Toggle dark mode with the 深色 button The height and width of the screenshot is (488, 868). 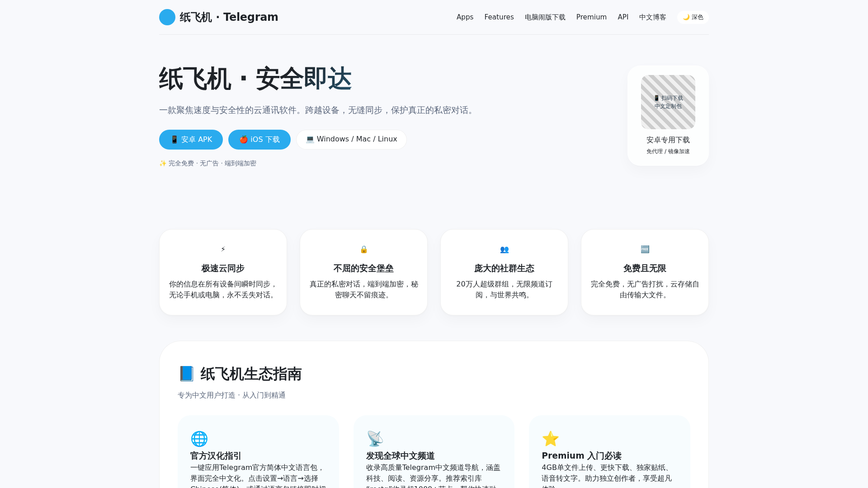tap(693, 17)
